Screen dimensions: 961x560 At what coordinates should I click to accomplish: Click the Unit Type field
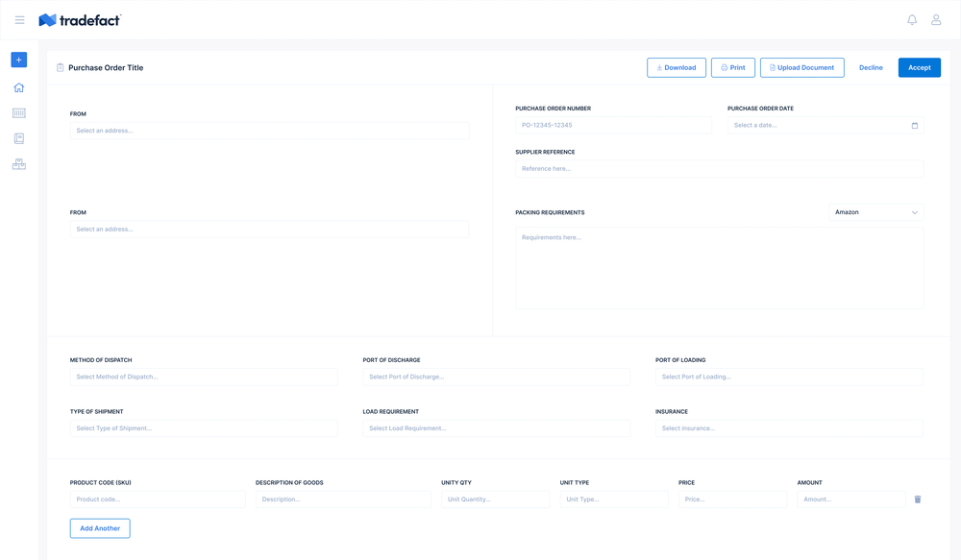(614, 499)
